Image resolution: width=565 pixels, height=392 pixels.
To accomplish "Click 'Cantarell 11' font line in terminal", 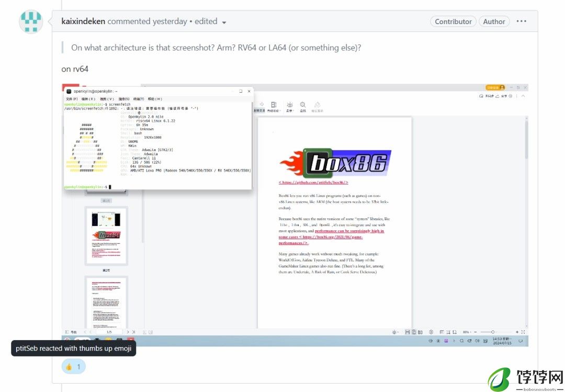I will (x=144, y=158).
